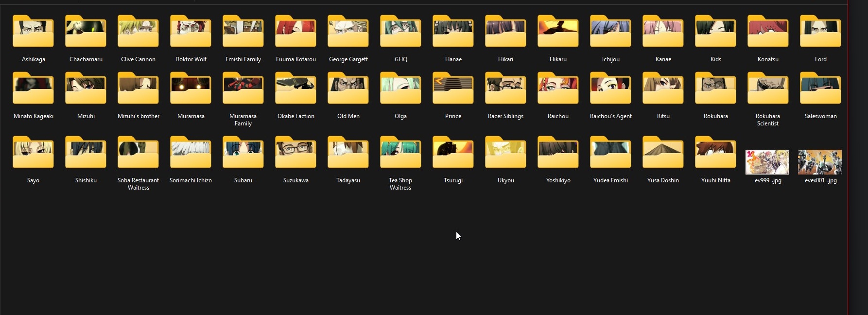Open the Ashikaga folder
The height and width of the screenshot is (315, 868).
coord(33,31)
